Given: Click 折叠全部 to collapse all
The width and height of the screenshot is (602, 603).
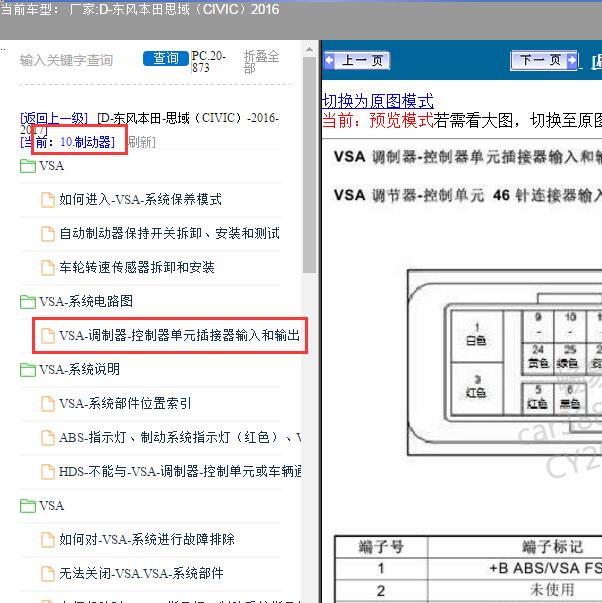Looking at the screenshot, I should [x=261, y=62].
